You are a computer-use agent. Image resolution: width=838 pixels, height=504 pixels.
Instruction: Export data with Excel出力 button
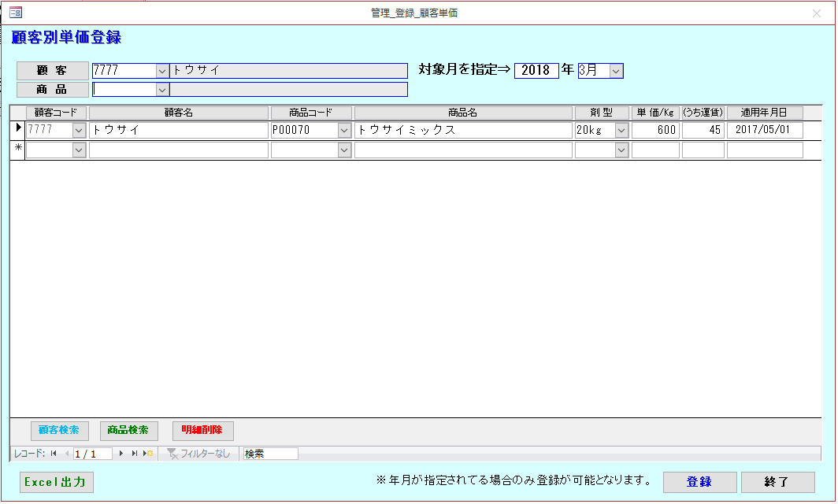(57, 482)
